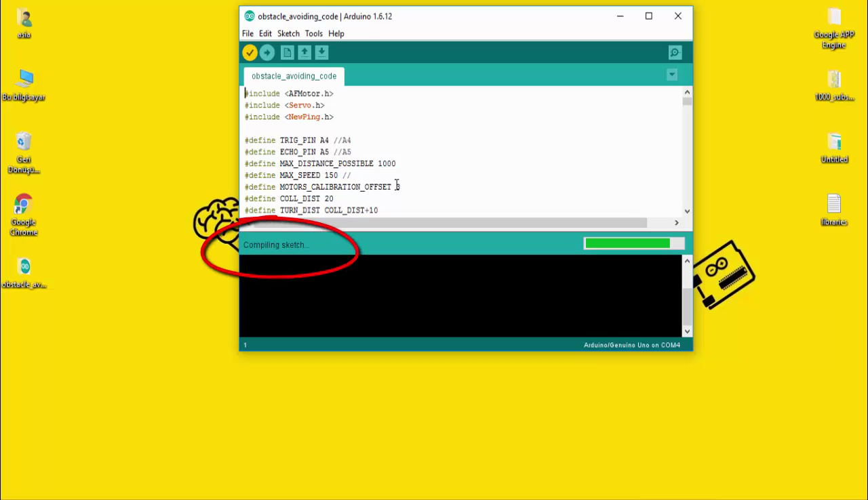Screen dimensions: 868x500
Task: Click the Verify (checkmark) toolbar icon
Action: (250, 52)
